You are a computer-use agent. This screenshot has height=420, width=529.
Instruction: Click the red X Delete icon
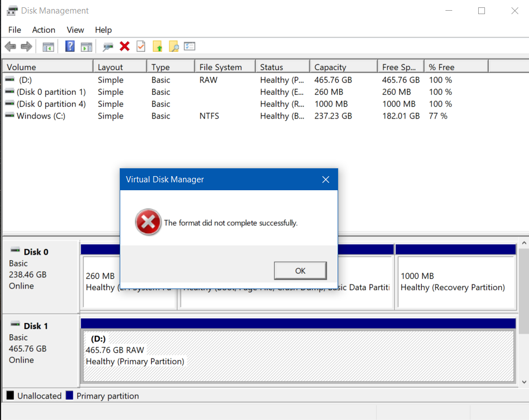coord(125,46)
